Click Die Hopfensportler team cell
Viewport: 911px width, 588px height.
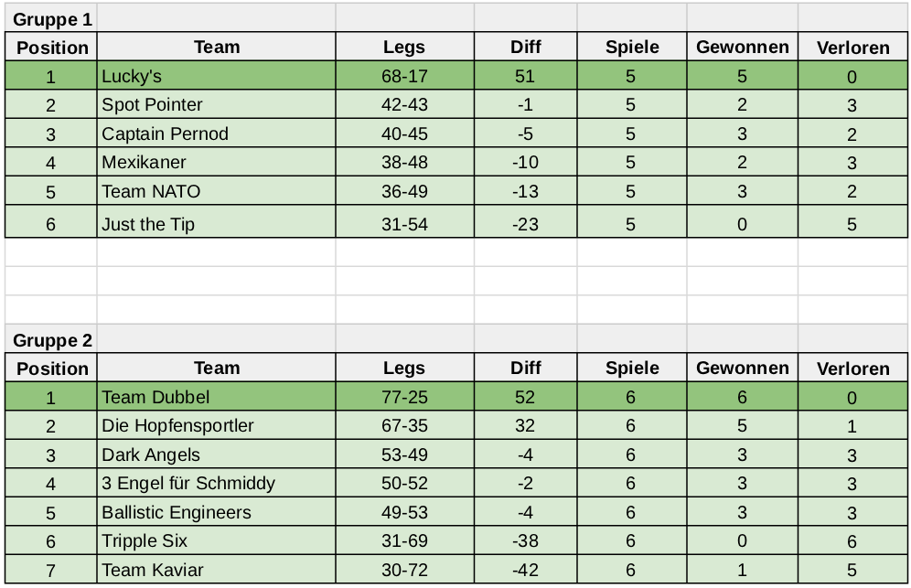[x=216, y=425]
